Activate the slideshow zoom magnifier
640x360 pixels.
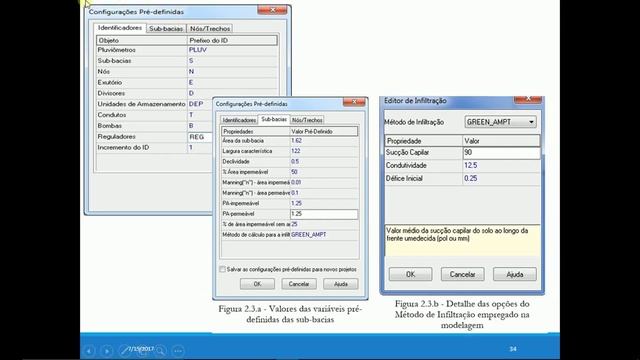[x=160, y=351]
